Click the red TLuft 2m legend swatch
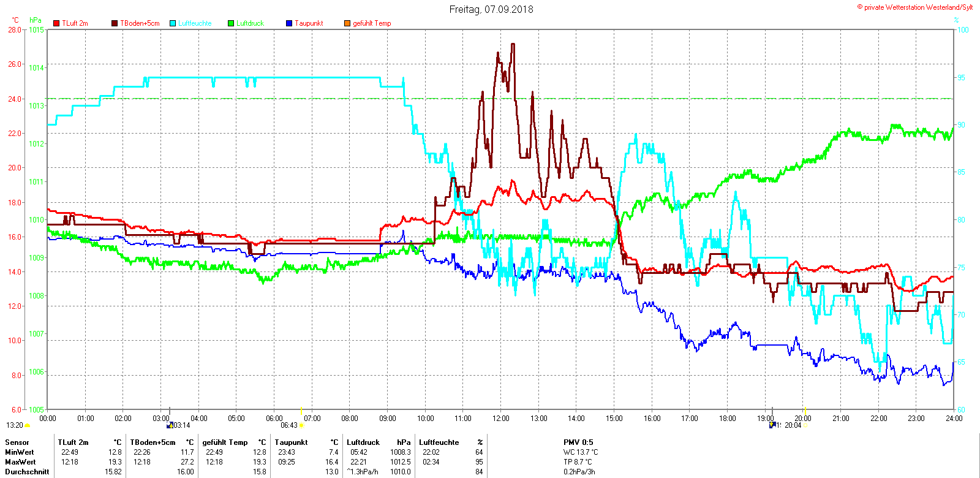Viewport: 980px width, 478px height. coord(56,23)
